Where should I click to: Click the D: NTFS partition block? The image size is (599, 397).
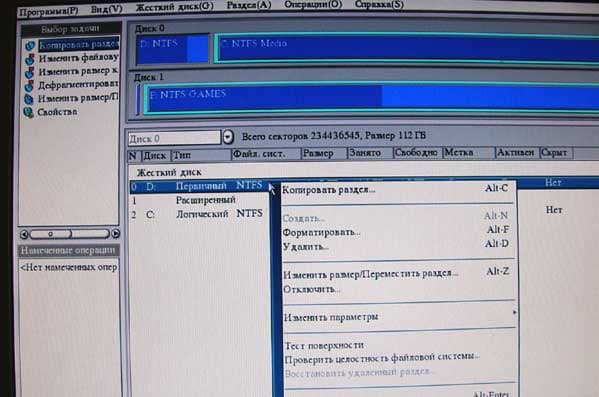pyautogui.click(x=172, y=49)
